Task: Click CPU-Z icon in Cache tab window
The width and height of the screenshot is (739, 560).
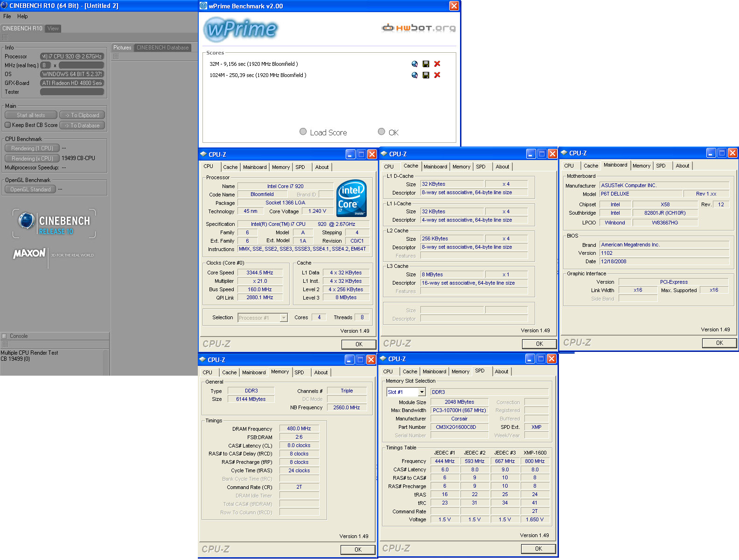Action: [x=383, y=154]
